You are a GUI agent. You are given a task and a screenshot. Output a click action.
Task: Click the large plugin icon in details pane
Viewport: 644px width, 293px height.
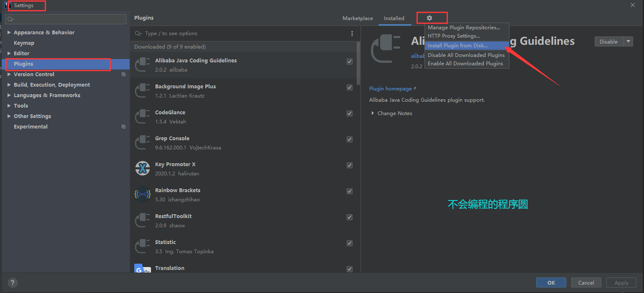coord(386,48)
